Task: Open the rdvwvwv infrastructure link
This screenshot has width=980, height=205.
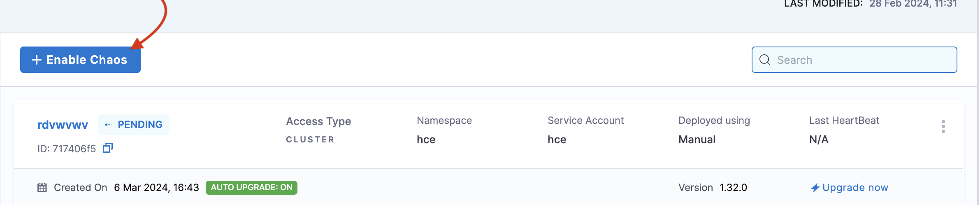Action: (63, 125)
